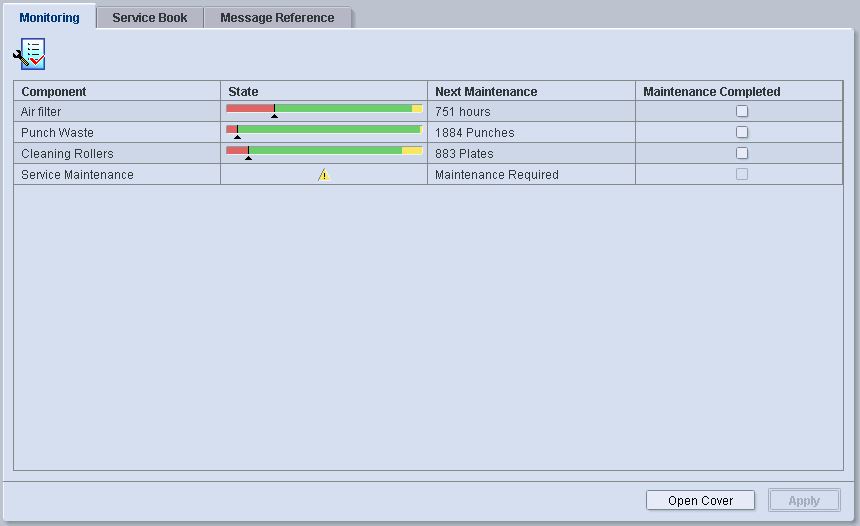
Task: Click the State column header
Action: pyautogui.click(x=323, y=91)
